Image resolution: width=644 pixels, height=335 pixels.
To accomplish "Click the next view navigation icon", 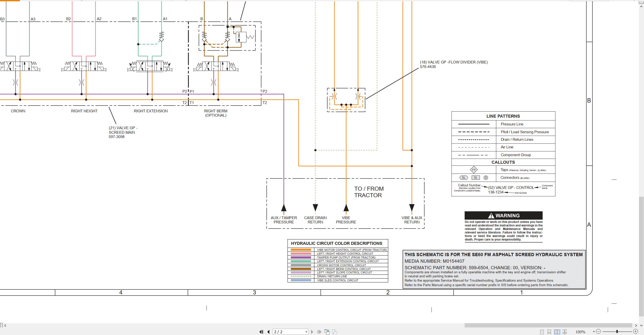I will pos(335,332).
